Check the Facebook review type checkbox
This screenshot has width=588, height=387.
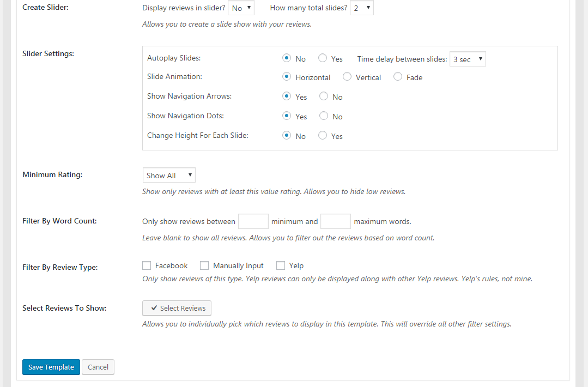(147, 265)
